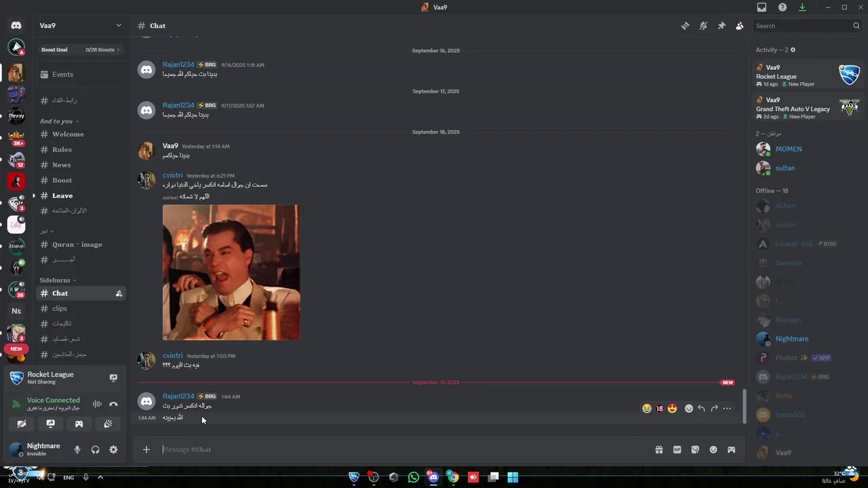Screen dimensions: 868x488
Task: Click the search magnifier icon
Action: click(x=856, y=26)
